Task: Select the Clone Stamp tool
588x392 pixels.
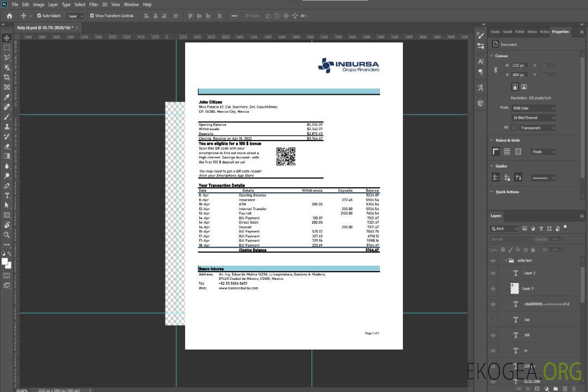Action: point(7,127)
